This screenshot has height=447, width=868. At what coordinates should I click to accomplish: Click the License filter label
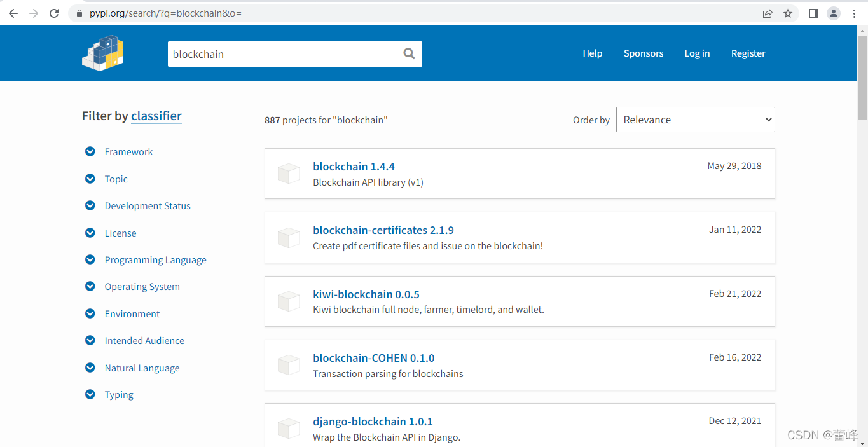coord(120,233)
